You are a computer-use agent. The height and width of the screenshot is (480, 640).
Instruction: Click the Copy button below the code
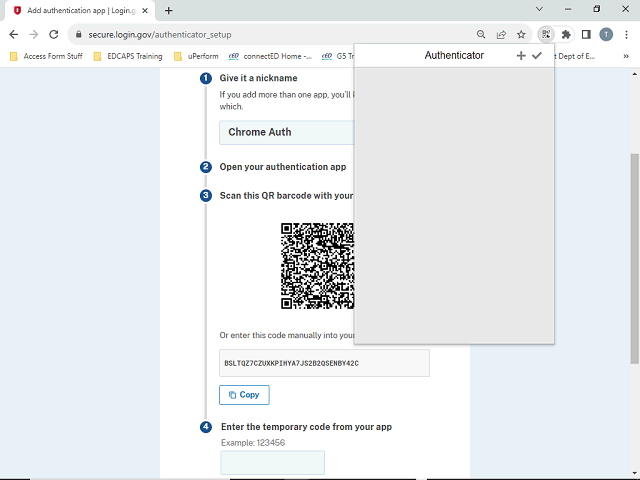(x=244, y=395)
